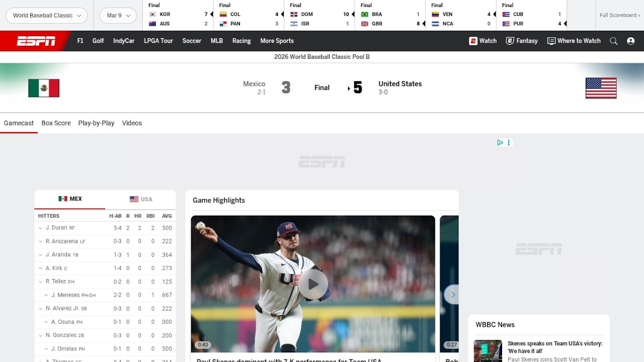
Task: Open MLB in the sports menu
Action: pos(217,41)
